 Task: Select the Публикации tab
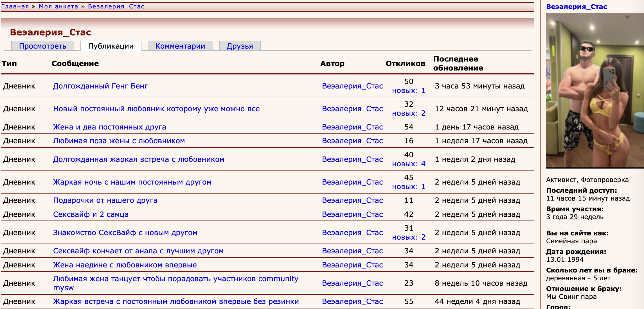111,46
